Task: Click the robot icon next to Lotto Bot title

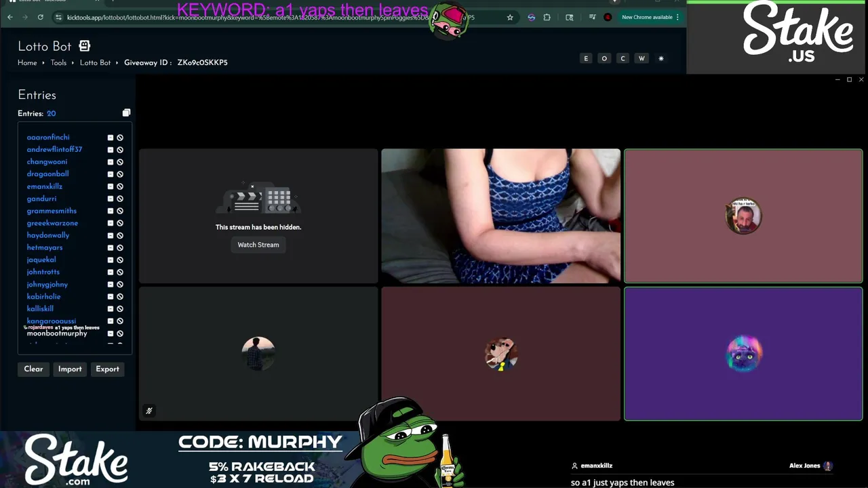Action: point(84,46)
